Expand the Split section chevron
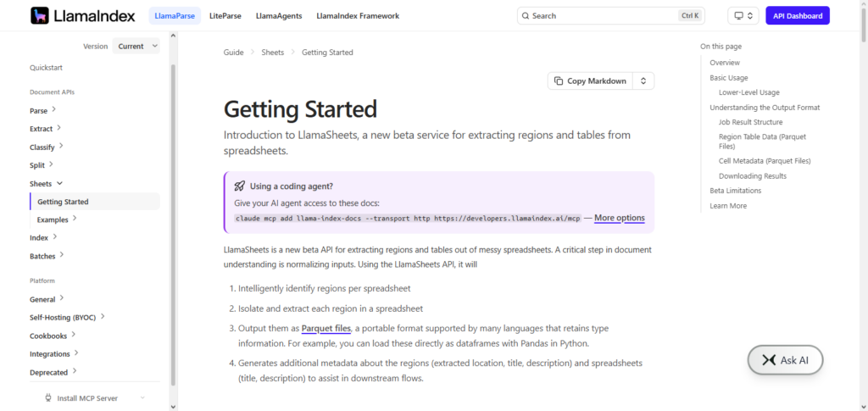 [x=51, y=164]
